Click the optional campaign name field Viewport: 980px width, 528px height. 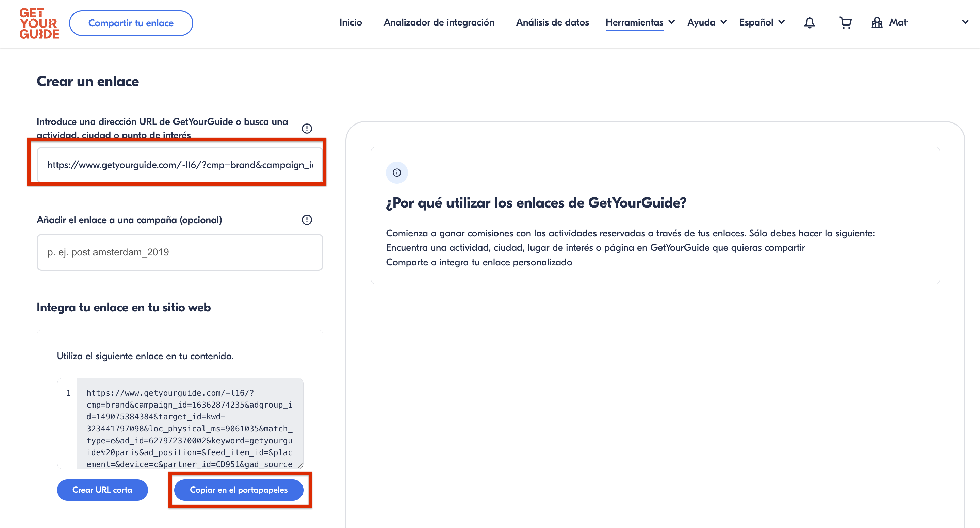pos(180,252)
